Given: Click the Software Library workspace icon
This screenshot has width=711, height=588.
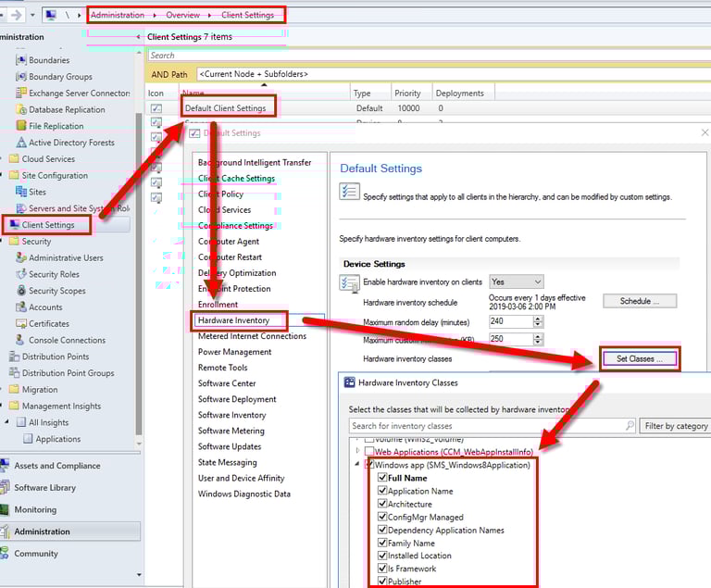Looking at the screenshot, I should [x=5, y=487].
